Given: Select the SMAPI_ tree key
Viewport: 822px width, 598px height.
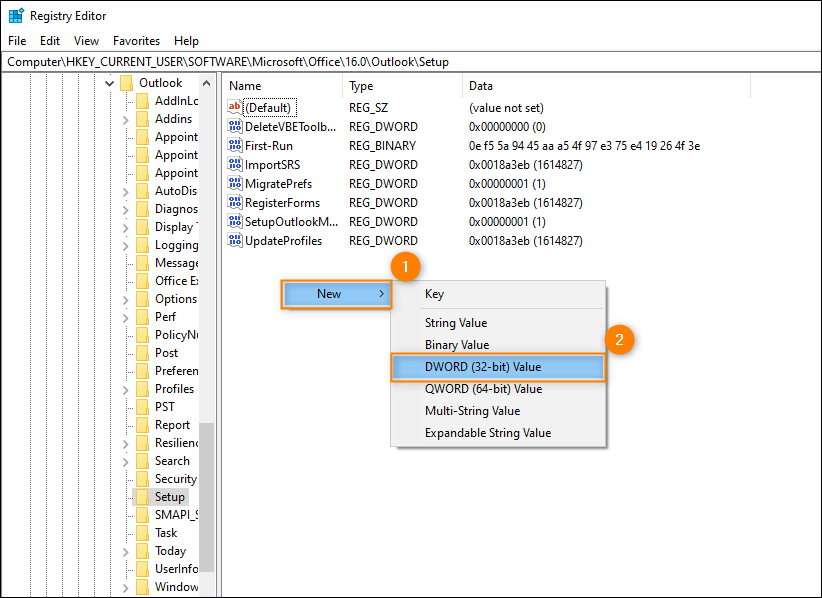Looking at the screenshot, I should [177, 515].
